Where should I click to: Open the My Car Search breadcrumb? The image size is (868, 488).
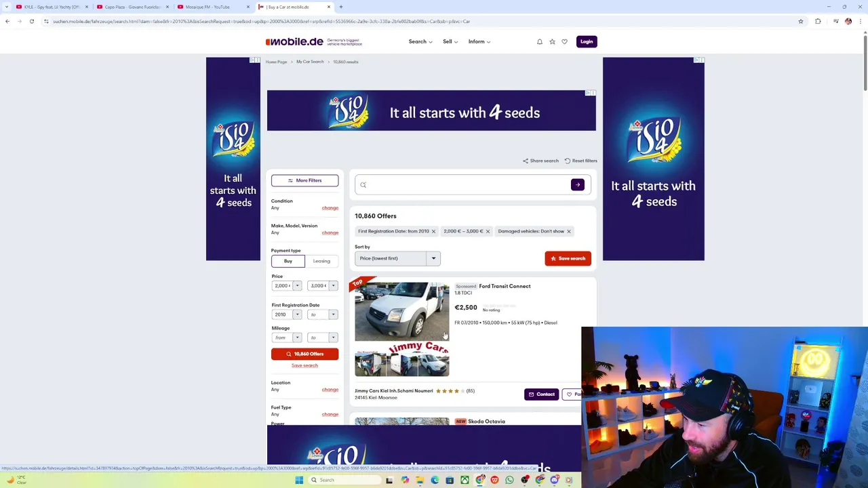click(310, 62)
